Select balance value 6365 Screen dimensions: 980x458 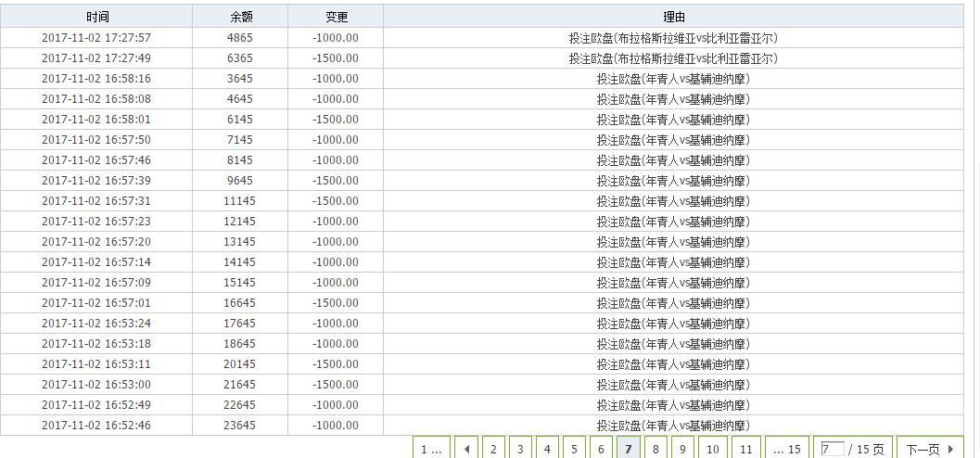point(240,58)
